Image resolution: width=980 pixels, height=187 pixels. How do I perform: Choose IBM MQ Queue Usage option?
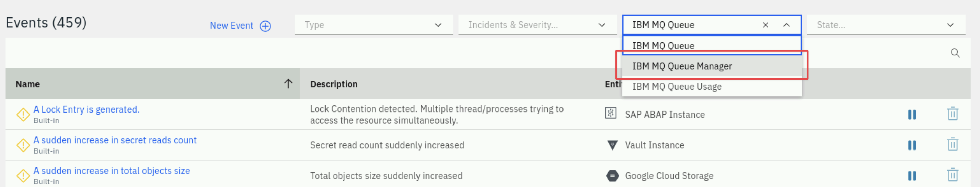point(711,87)
